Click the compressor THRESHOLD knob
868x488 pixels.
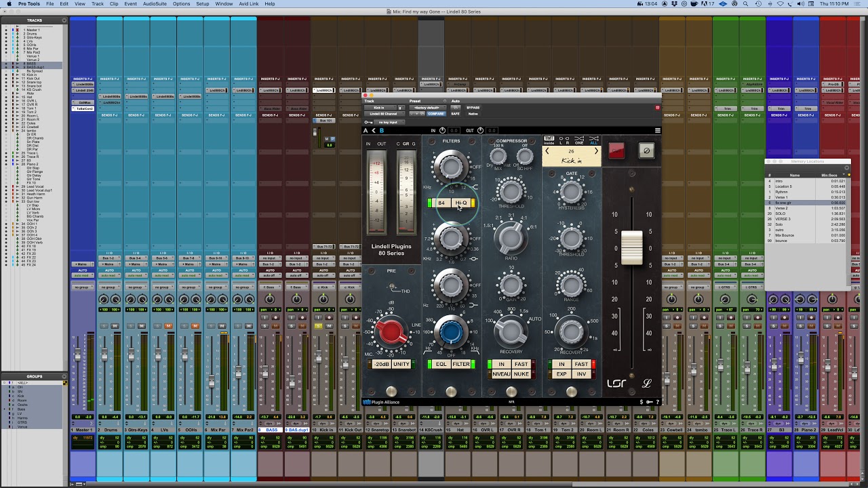[x=511, y=190]
